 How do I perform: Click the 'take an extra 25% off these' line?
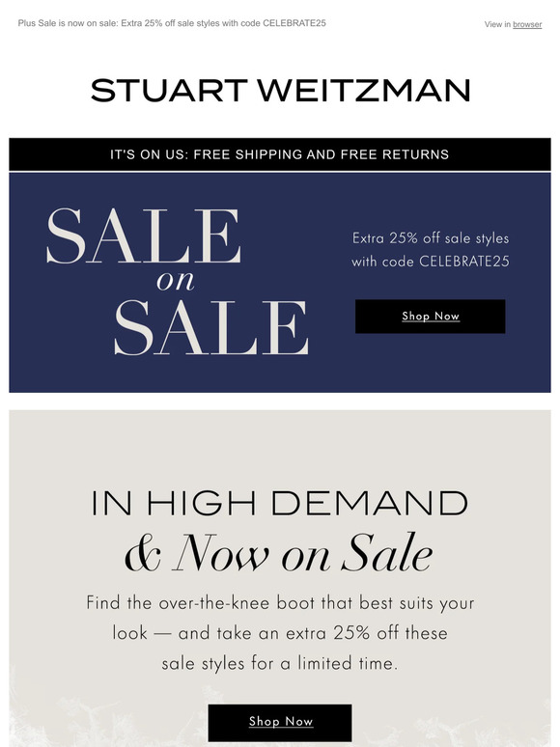click(332, 634)
